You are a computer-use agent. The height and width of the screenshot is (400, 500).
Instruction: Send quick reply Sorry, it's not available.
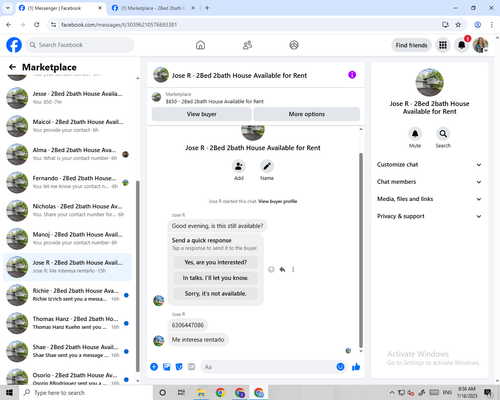[x=216, y=294]
